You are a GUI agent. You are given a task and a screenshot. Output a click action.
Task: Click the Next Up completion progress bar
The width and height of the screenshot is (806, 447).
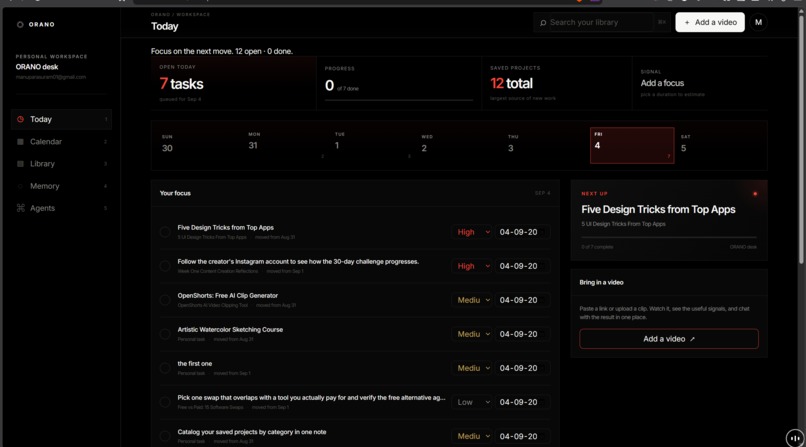tap(669, 237)
